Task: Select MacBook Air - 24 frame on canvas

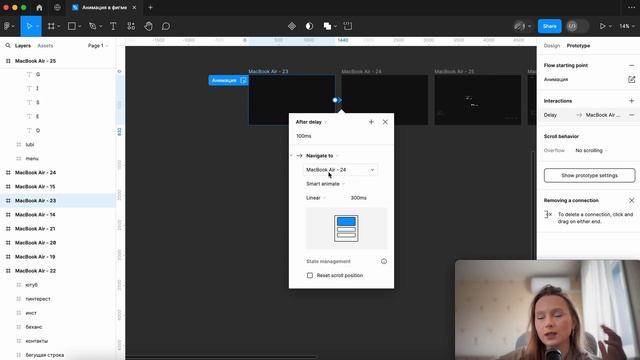Action: pyautogui.click(x=384, y=100)
